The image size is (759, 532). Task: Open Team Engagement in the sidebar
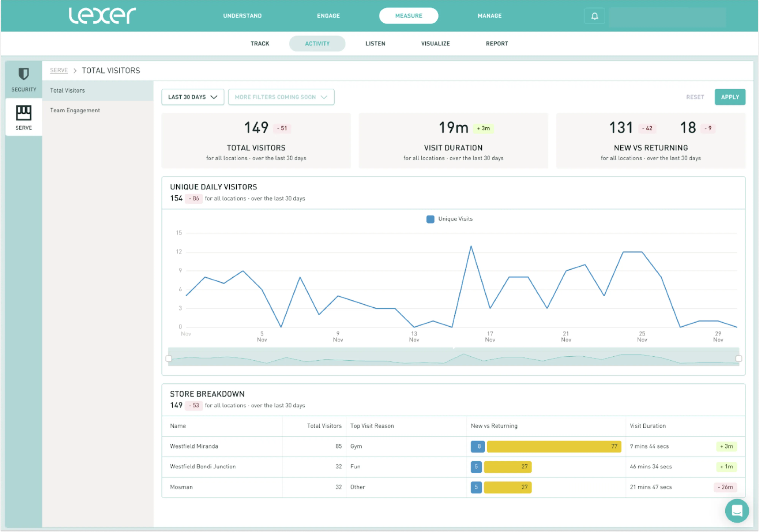pyautogui.click(x=75, y=110)
